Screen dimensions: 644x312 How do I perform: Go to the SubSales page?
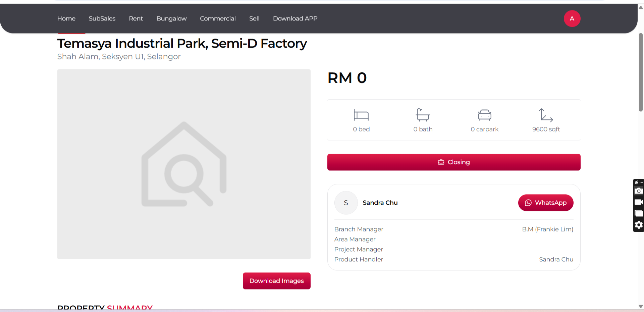102,18
